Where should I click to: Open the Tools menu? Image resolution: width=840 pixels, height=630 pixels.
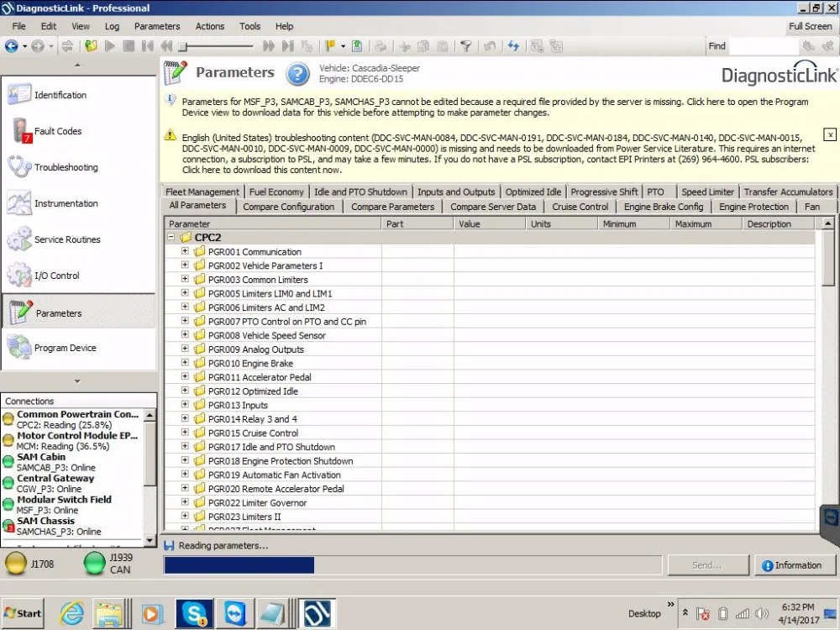click(249, 26)
